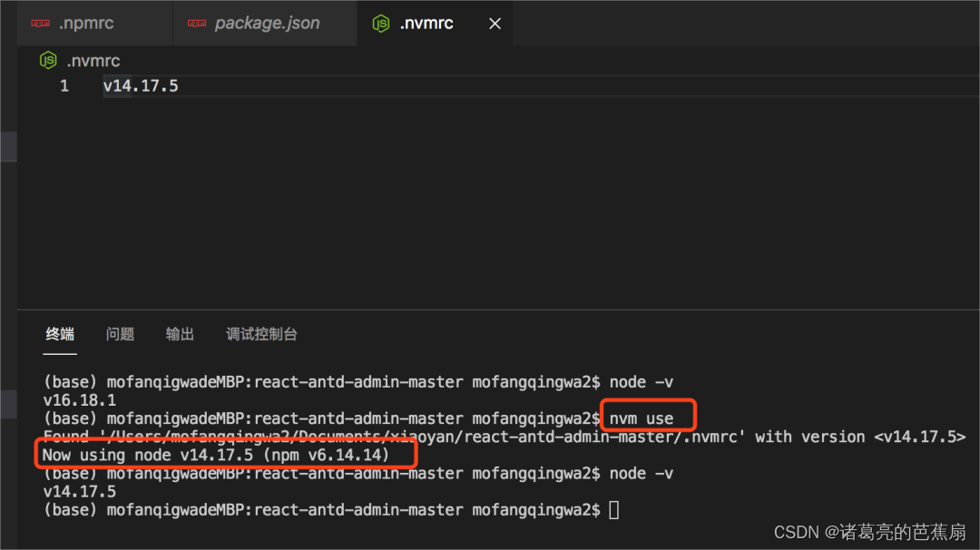Switch to the 问题 problems panel tab
The image size is (980, 550).
point(120,334)
